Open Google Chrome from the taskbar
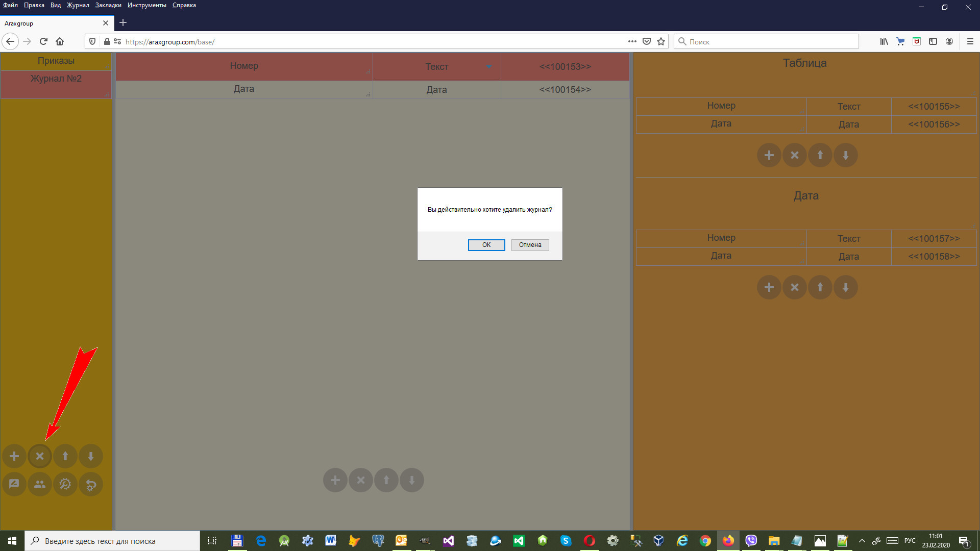The width and height of the screenshot is (980, 551). coord(705,541)
